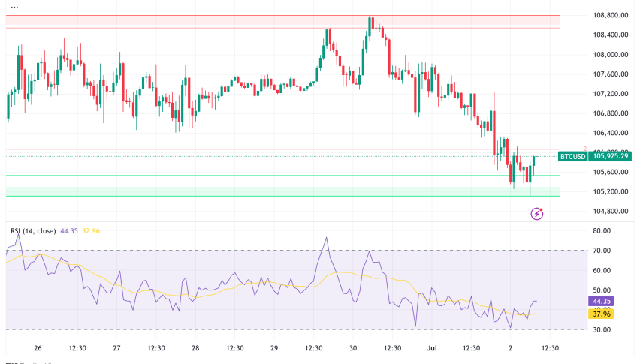Image resolution: width=640 pixels, height=364 pixels.
Task: Click date label 28 on time axis
Action: tap(195, 348)
